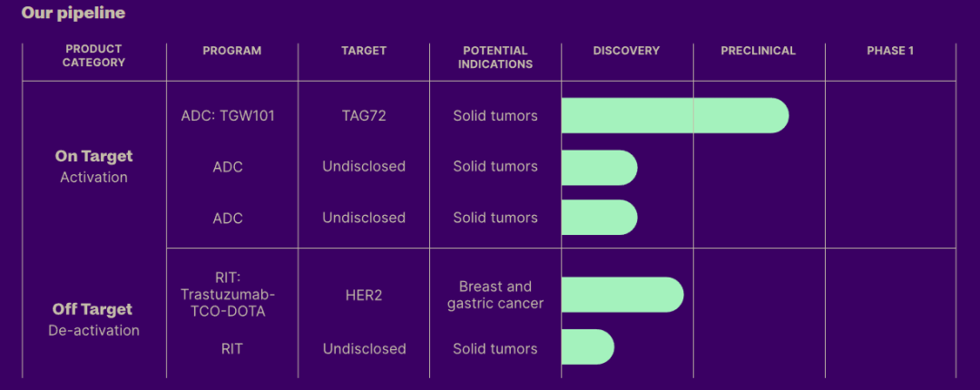Click the Phase 1 stage header

(890, 51)
